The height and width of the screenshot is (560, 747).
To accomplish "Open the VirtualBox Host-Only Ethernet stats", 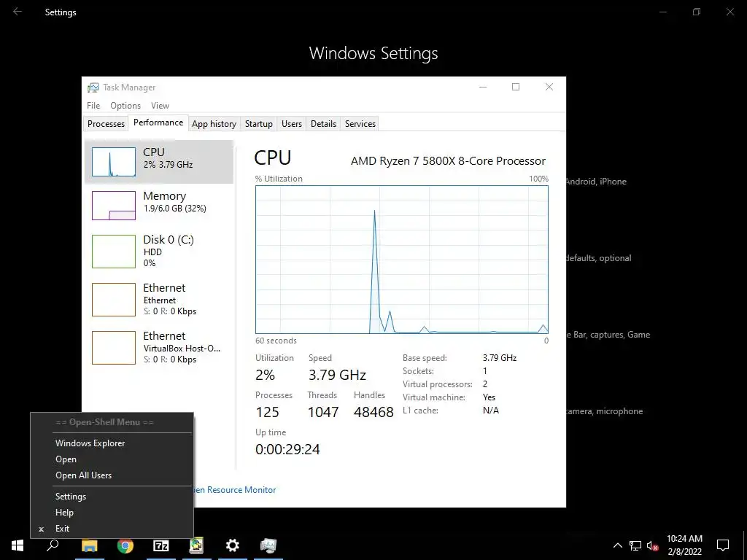I will (158, 348).
